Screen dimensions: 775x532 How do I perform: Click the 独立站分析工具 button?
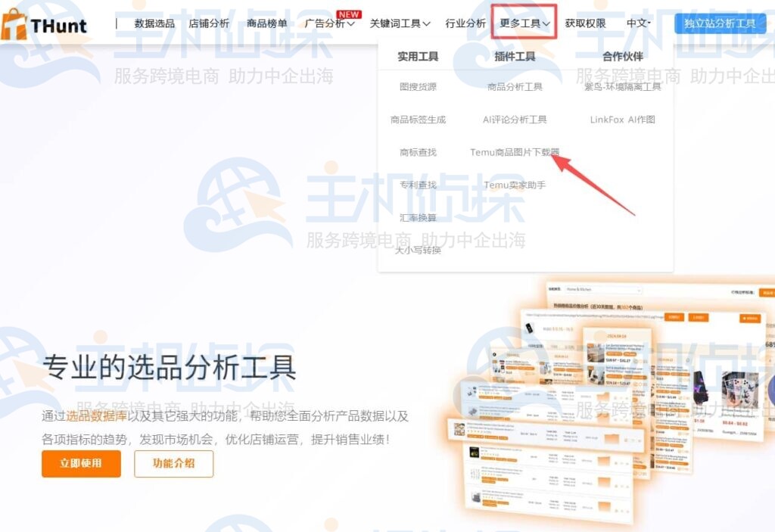720,23
